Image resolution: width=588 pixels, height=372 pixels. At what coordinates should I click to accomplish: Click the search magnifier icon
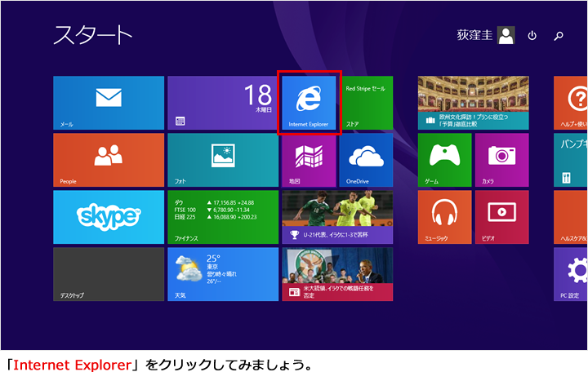pos(559,36)
